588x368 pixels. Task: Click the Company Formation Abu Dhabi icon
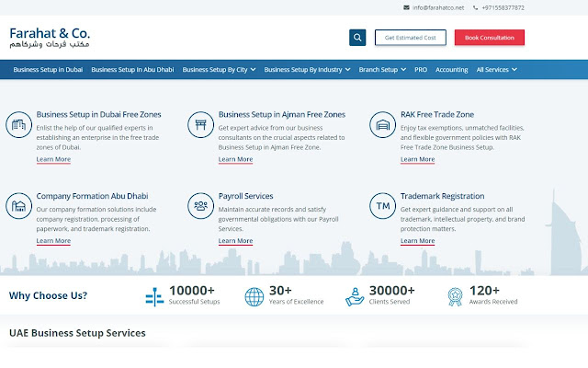18,206
